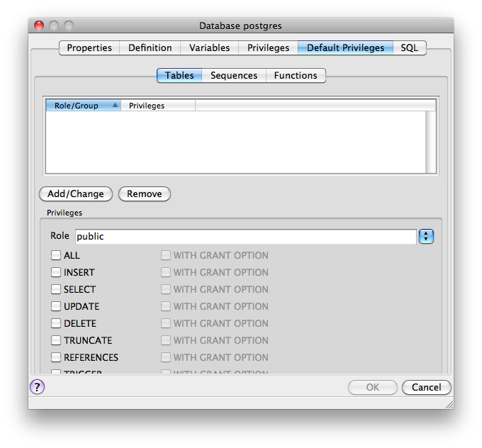Enable the DELETE privilege checkbox

tap(56, 323)
